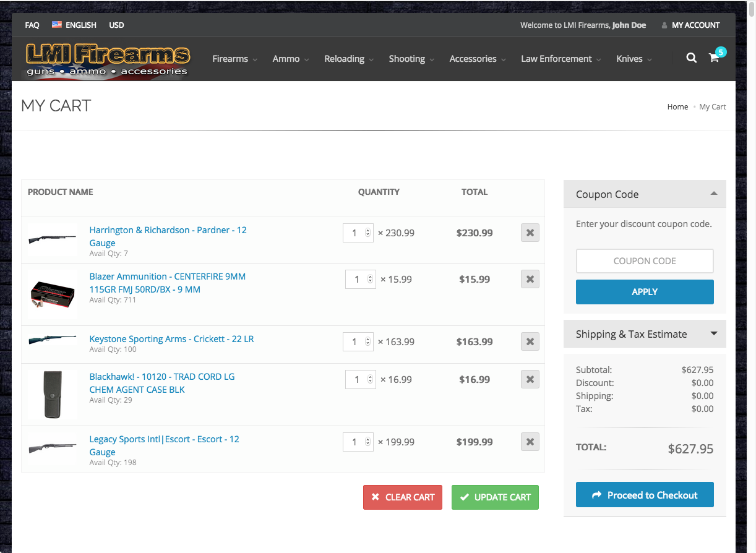This screenshot has height=553, width=756.
Task: Click the COUPON CODE input field
Action: click(645, 261)
